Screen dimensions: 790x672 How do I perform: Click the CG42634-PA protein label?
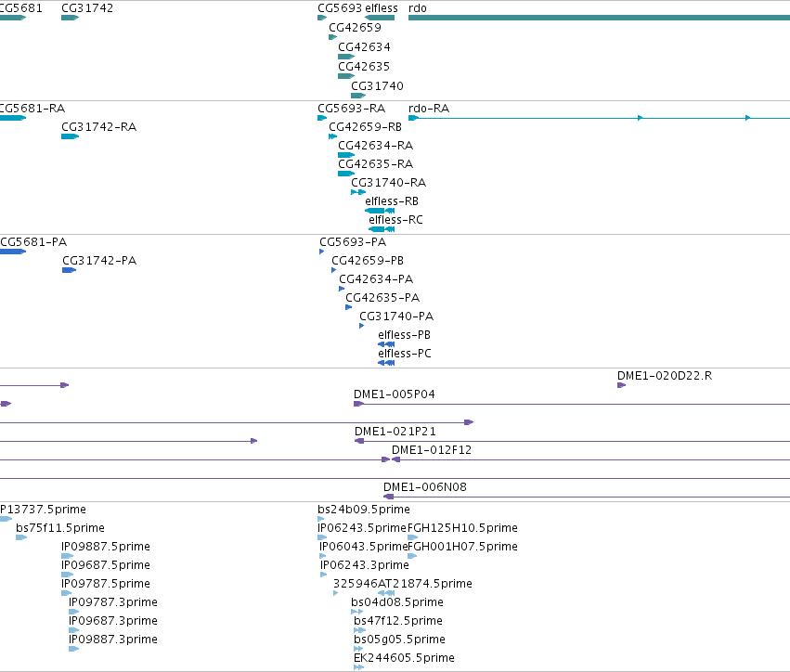[376, 279]
